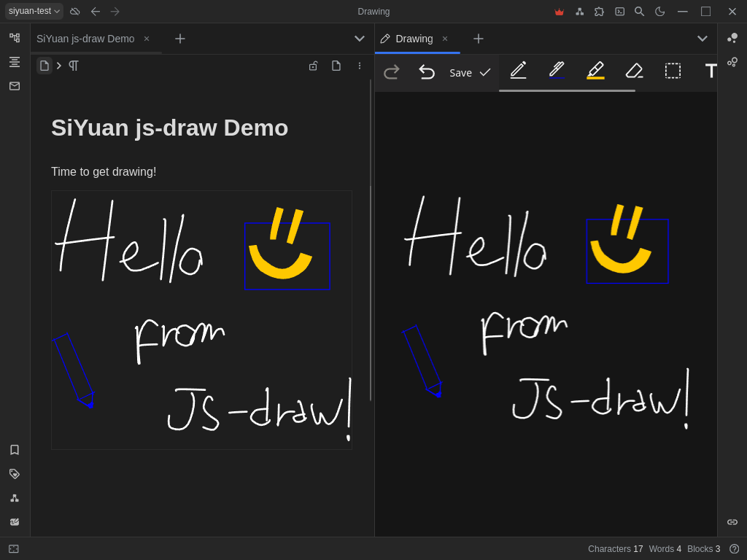This screenshot has height=560, width=747.
Task: Open the Bookmarks panel in left sidebar
Action: (x=15, y=450)
